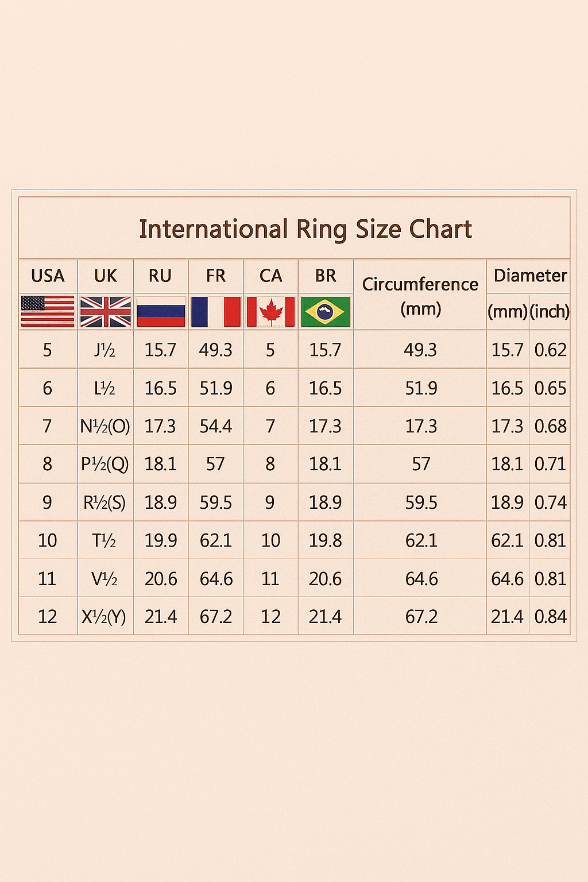588x882 pixels.
Task: Click the BR value 19.8 cell
Action: click(326, 540)
